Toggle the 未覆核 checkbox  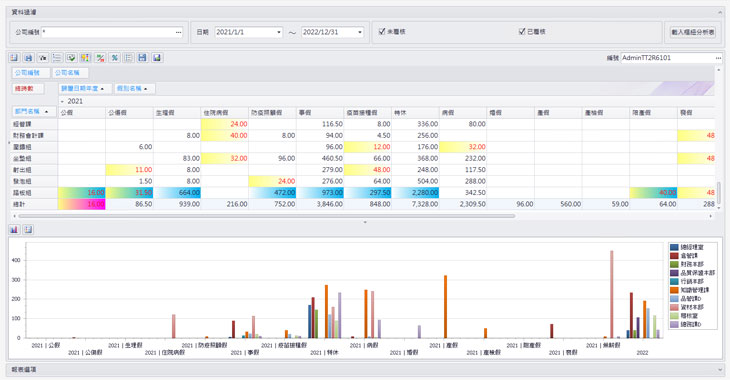pyautogui.click(x=382, y=32)
